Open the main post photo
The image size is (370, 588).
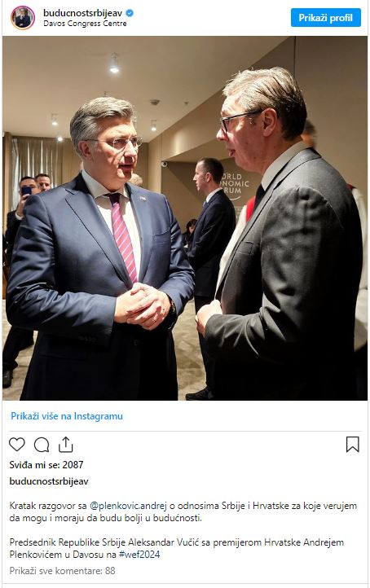click(185, 218)
